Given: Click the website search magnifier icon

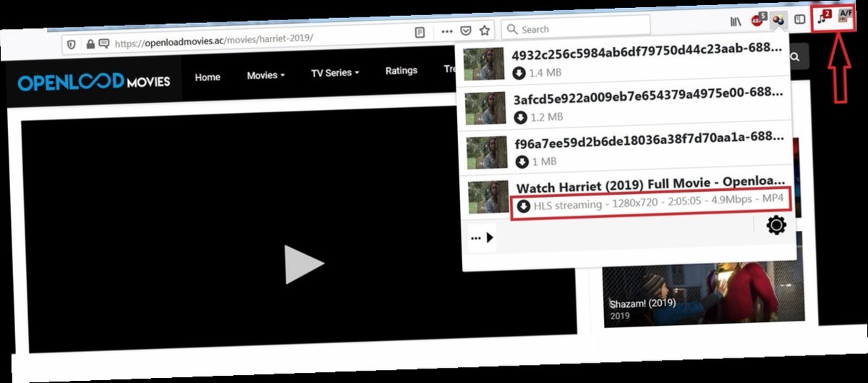Looking at the screenshot, I should tap(795, 57).
